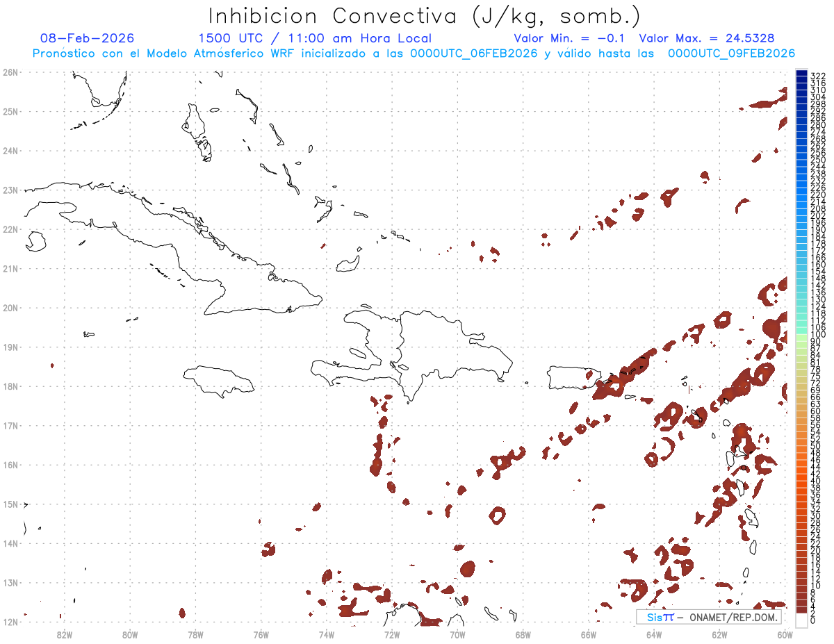
Task: Click the color bar label '20'
Action: 816,550
